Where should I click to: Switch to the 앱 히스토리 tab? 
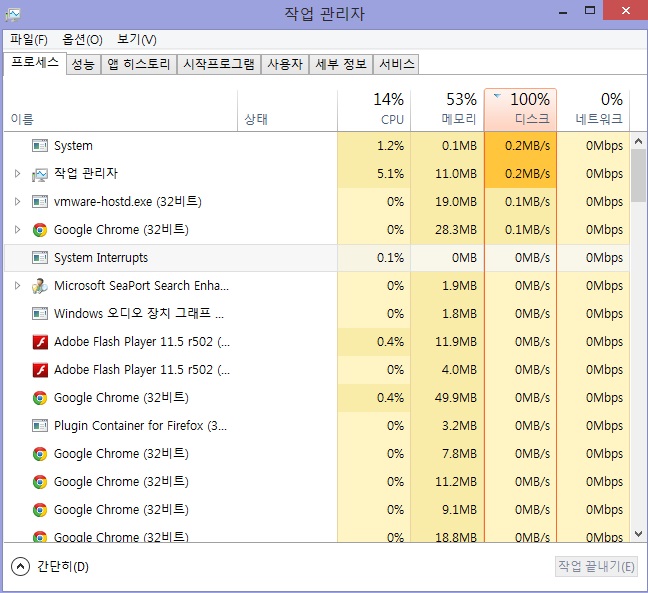point(139,64)
